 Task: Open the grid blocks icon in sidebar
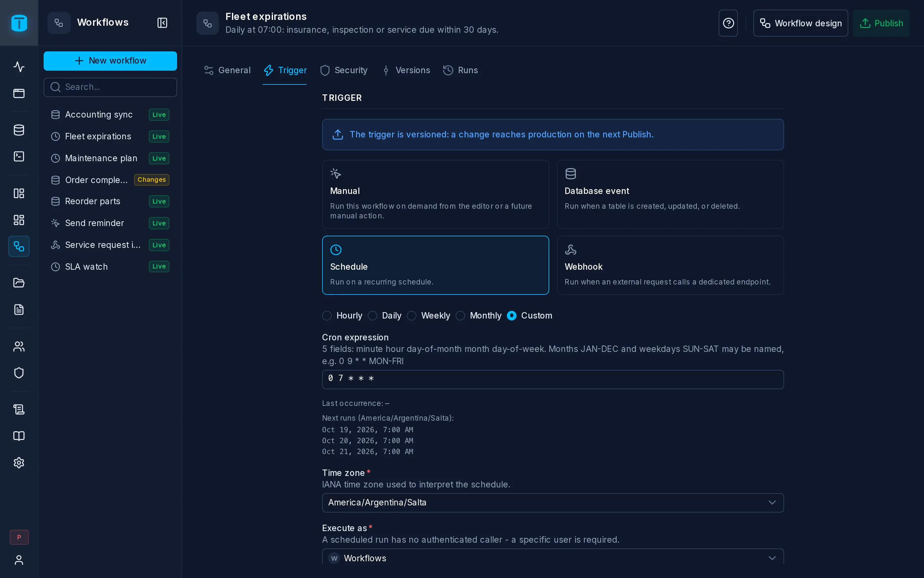click(19, 220)
